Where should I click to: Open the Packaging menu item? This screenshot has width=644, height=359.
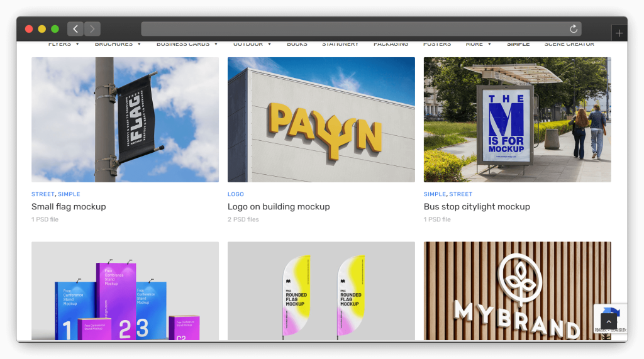point(391,44)
